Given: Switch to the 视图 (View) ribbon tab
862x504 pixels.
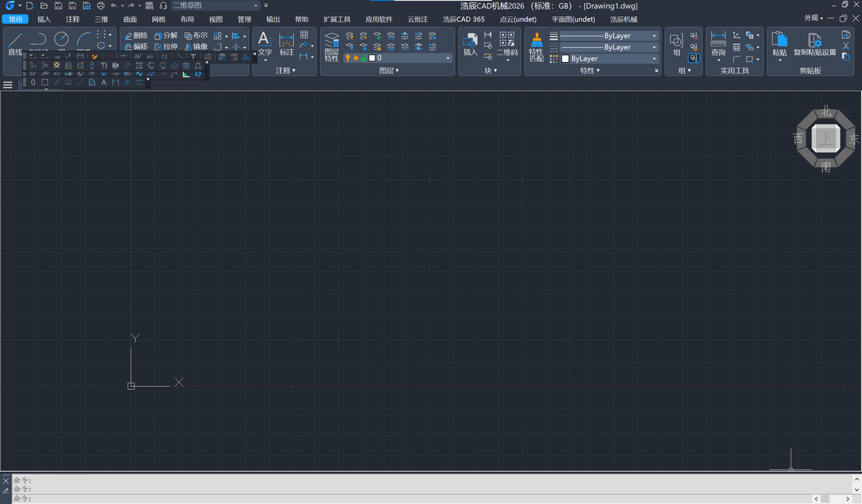Looking at the screenshot, I should coord(215,20).
